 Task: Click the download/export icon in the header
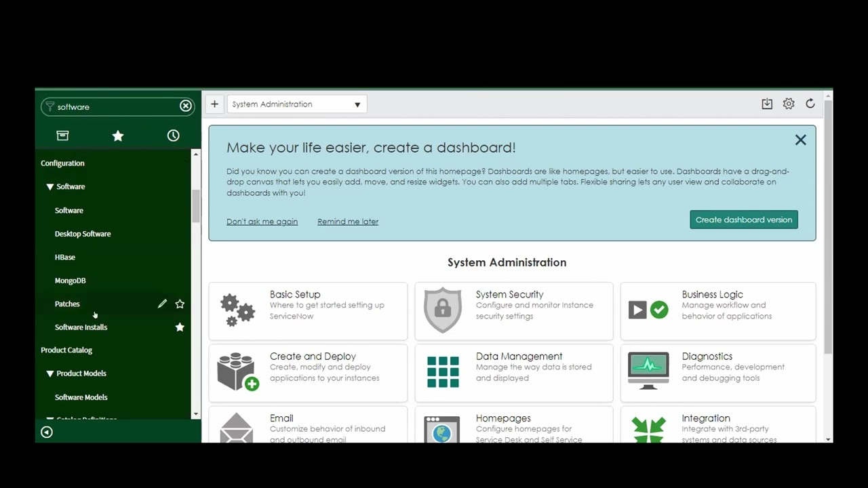pos(767,104)
